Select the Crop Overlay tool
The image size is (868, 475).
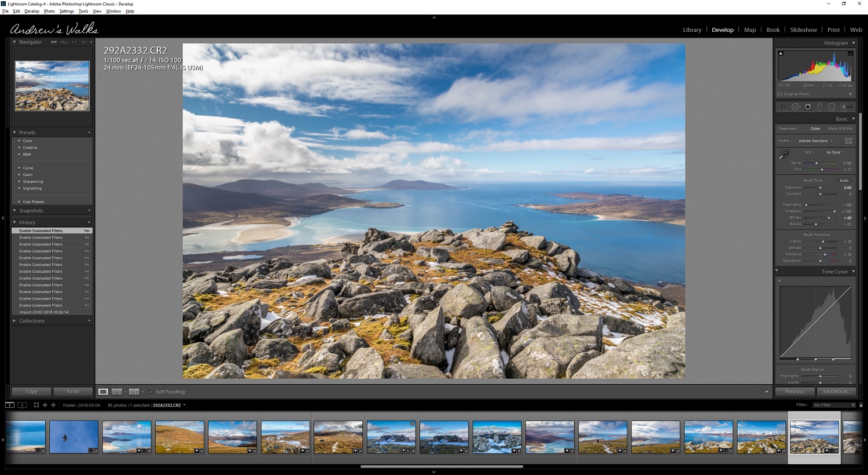[783, 107]
